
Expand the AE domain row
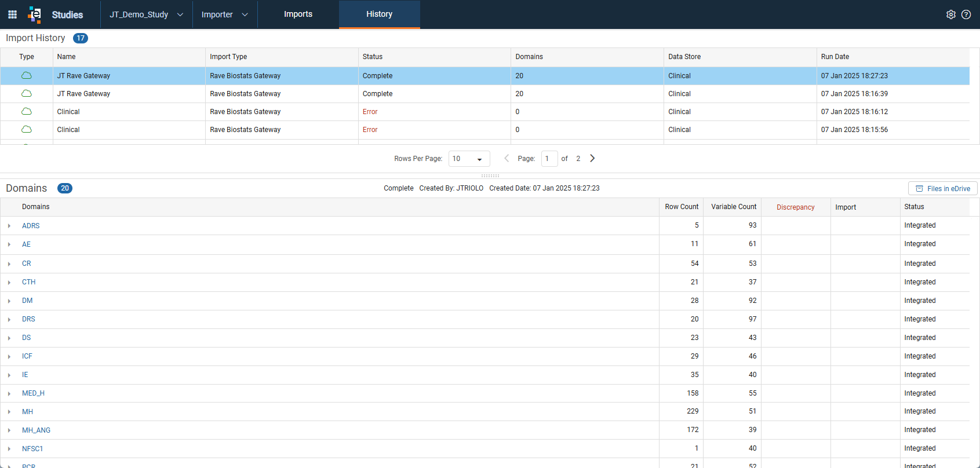click(x=9, y=244)
